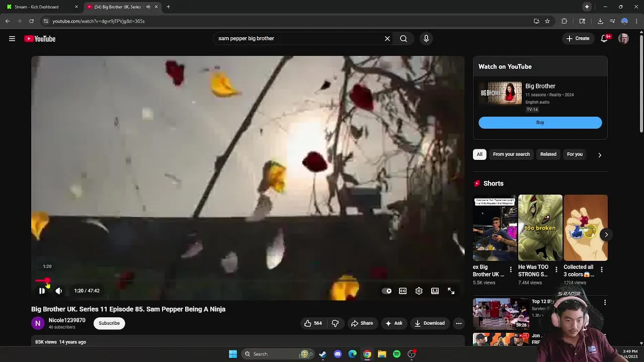The height and width of the screenshot is (362, 644).
Task: Open Chrome extensions puzzle icon
Action: point(564,21)
